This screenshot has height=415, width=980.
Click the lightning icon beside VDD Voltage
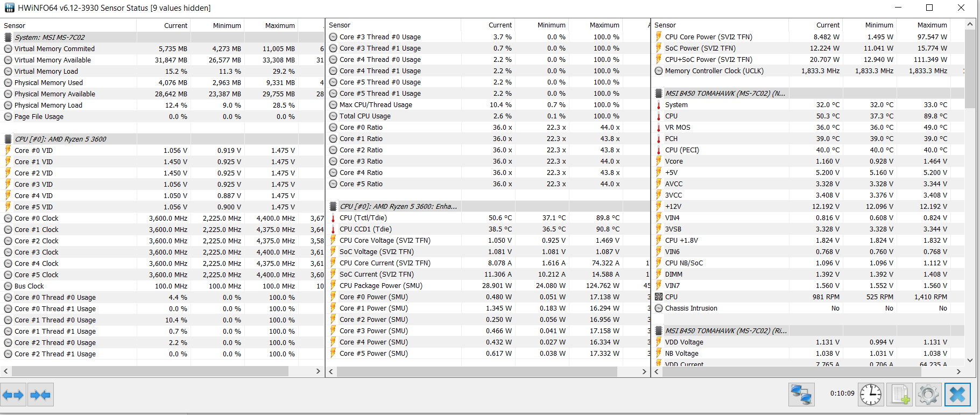coord(659,342)
